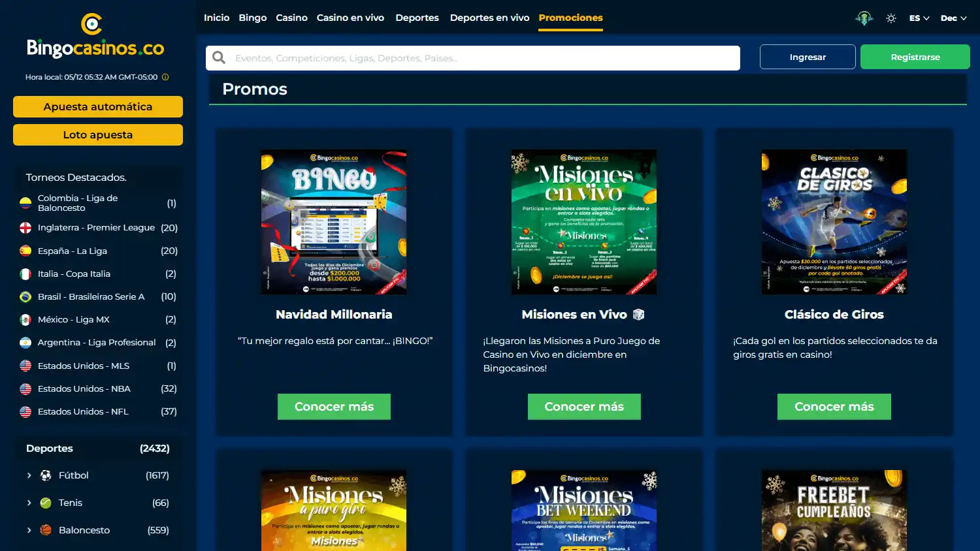Image resolution: width=980 pixels, height=551 pixels.
Task: Open the Misiones a puro giro banner
Action: click(x=334, y=511)
